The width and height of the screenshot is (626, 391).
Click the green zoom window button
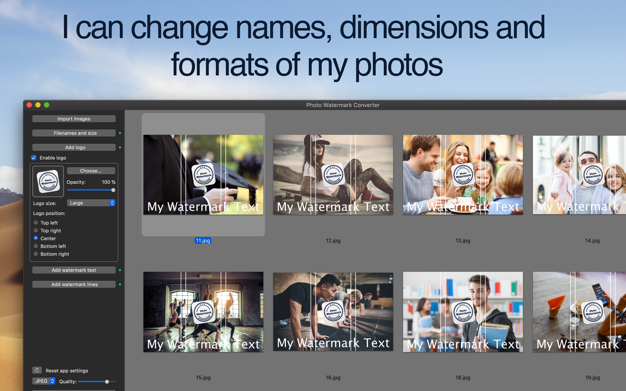click(47, 105)
